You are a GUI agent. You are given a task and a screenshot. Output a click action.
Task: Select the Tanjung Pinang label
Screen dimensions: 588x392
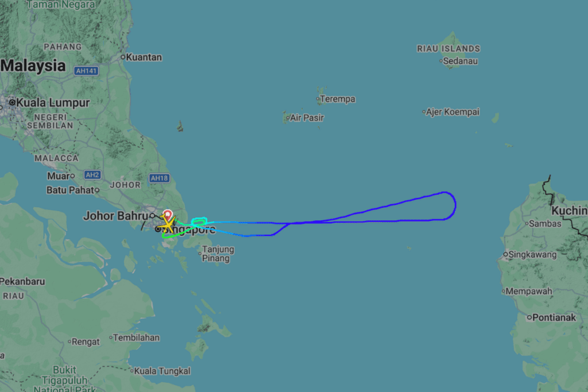coord(218,254)
